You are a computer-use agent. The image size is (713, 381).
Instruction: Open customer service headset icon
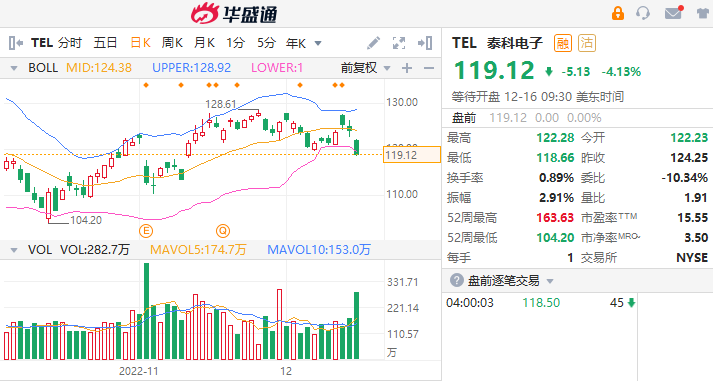pyautogui.click(x=643, y=13)
